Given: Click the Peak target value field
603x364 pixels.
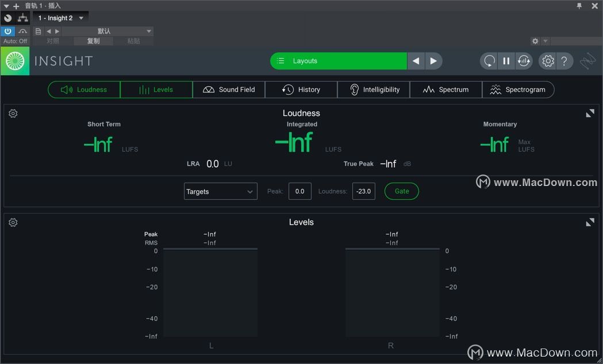Looking at the screenshot, I should click(x=300, y=191).
